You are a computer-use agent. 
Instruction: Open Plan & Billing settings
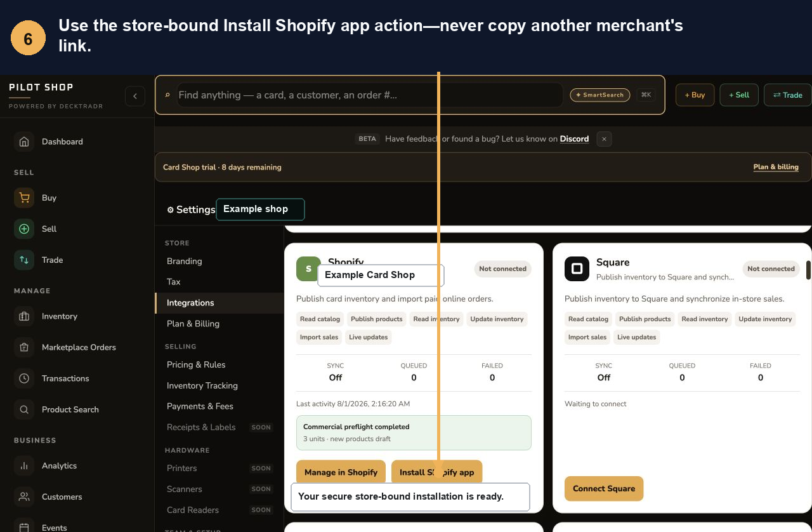(x=219, y=324)
